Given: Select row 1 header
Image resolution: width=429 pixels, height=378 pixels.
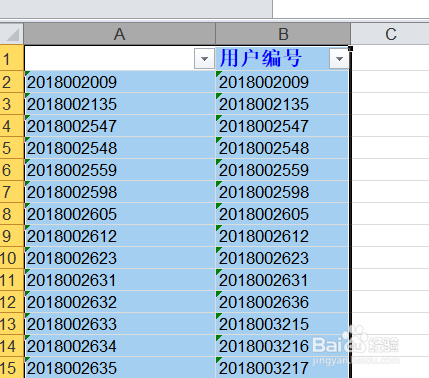Looking at the screenshot, I should tap(12, 58).
